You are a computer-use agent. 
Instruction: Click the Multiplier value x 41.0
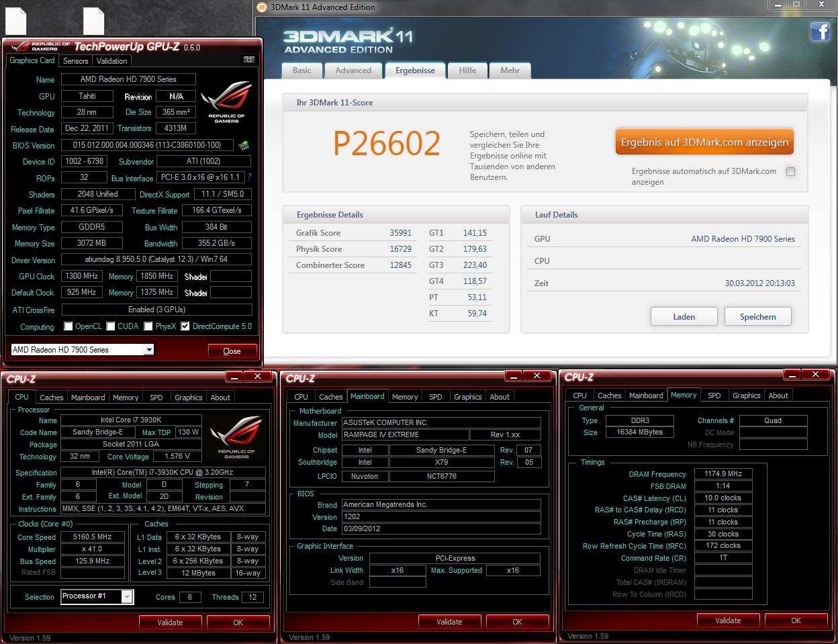(x=92, y=549)
